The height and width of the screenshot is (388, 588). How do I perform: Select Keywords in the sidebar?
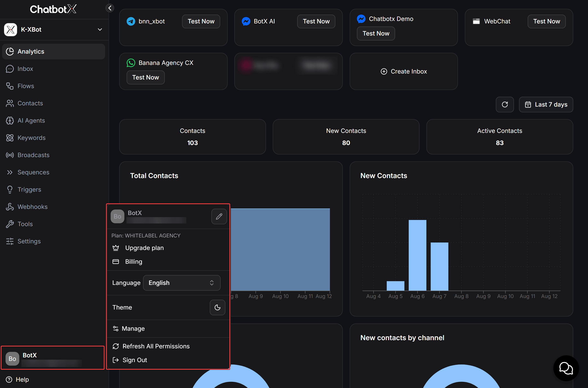[x=53, y=138]
